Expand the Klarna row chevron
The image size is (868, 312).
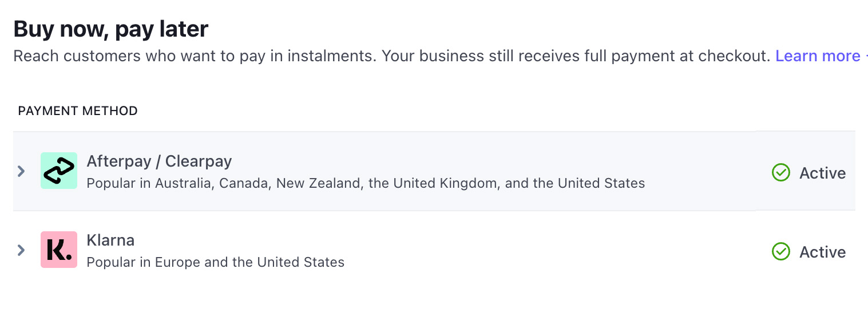click(x=21, y=250)
